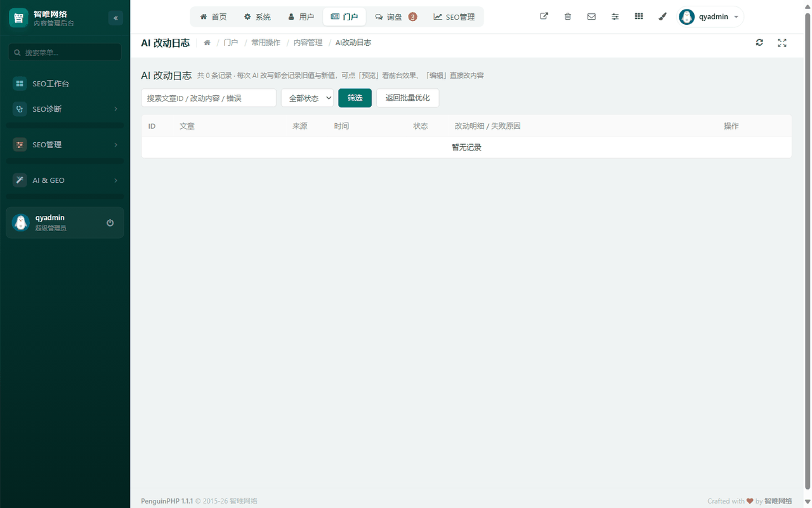Viewport: 812px width, 508px height.
Task: Select the 门户 top navigation tab
Action: pos(344,17)
